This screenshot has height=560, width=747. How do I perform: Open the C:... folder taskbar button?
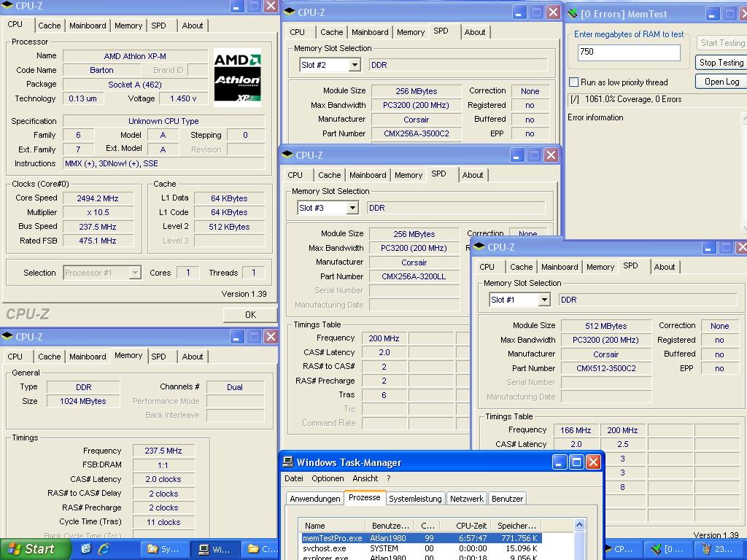click(261, 549)
